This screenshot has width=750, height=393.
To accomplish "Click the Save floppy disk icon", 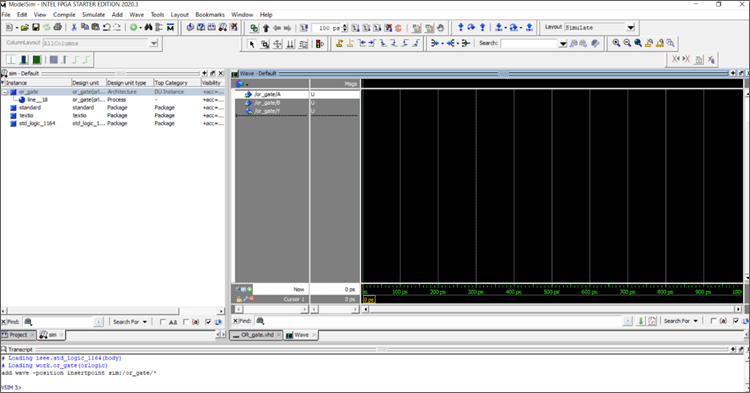I will [x=35, y=28].
